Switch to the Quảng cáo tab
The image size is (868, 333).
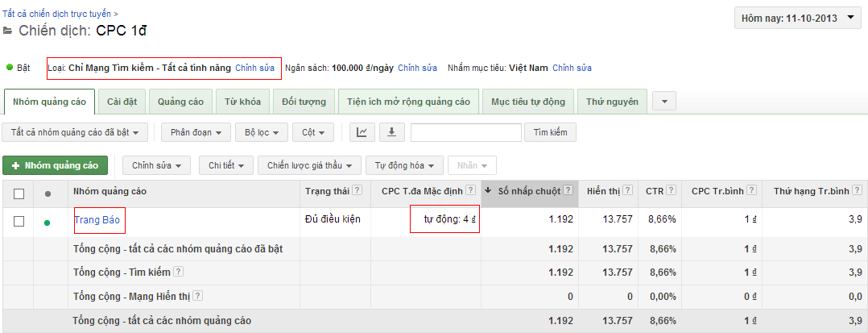[180, 102]
